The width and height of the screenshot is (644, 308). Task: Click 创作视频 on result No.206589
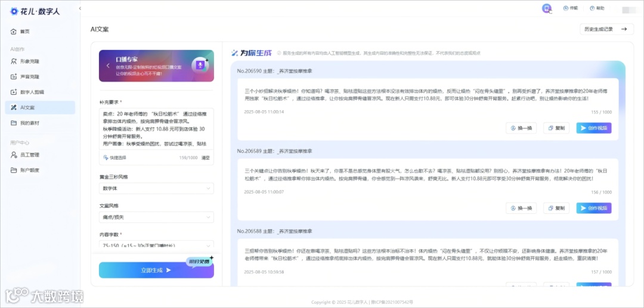coord(594,209)
